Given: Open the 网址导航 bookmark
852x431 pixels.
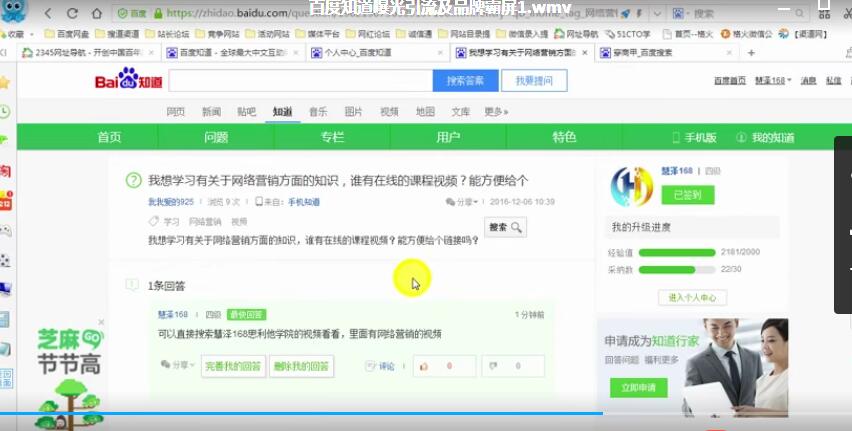Looking at the screenshot, I should [x=576, y=34].
